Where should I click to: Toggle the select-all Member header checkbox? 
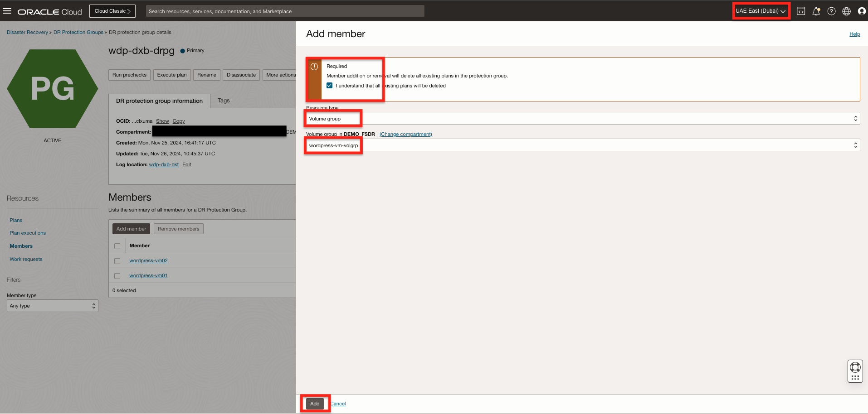(117, 246)
